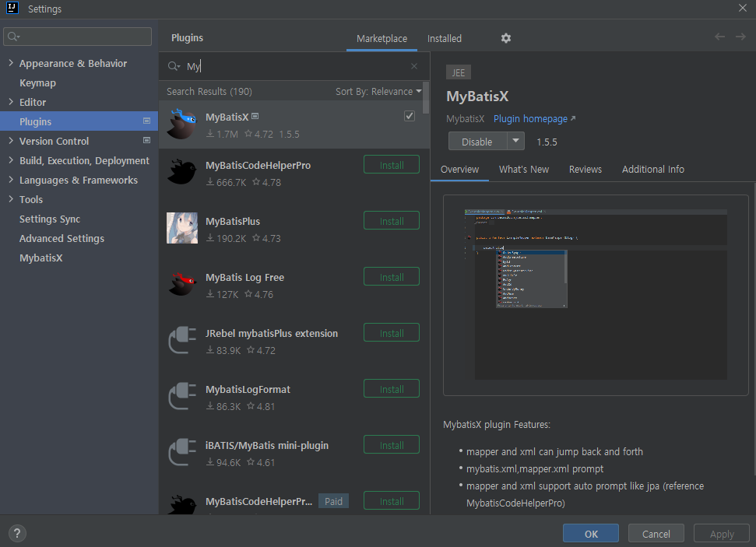Click the settings search input field
This screenshot has width=756, height=547.
click(78, 37)
